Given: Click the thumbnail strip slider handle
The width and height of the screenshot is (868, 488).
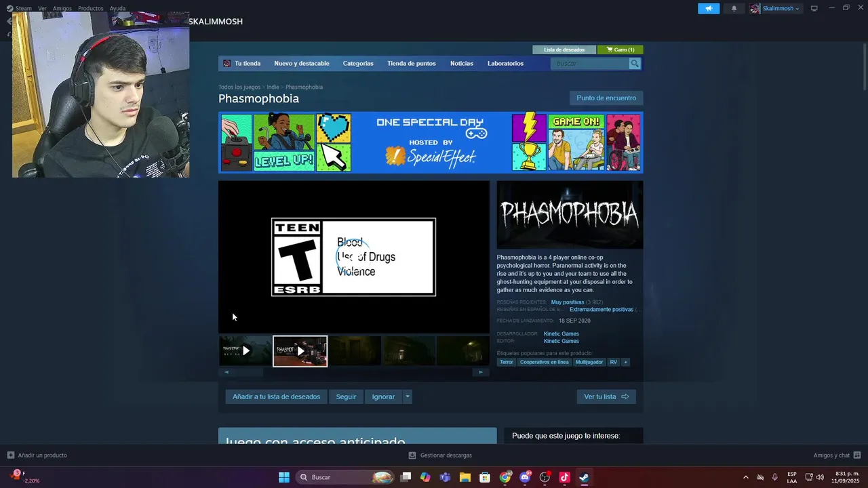Looking at the screenshot, I should point(248,372).
